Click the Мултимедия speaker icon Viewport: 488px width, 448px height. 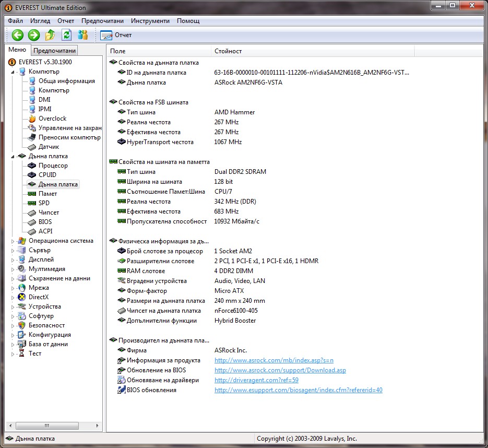pos(22,269)
